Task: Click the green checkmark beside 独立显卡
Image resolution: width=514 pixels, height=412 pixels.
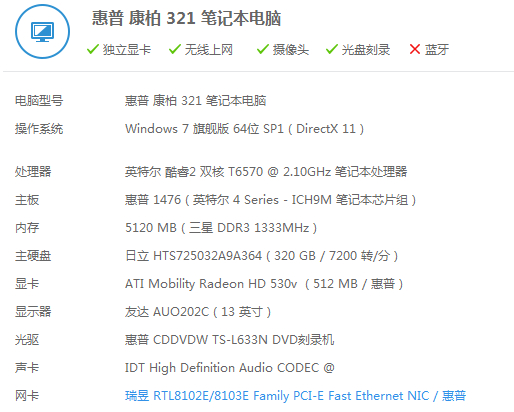Action: [92, 49]
